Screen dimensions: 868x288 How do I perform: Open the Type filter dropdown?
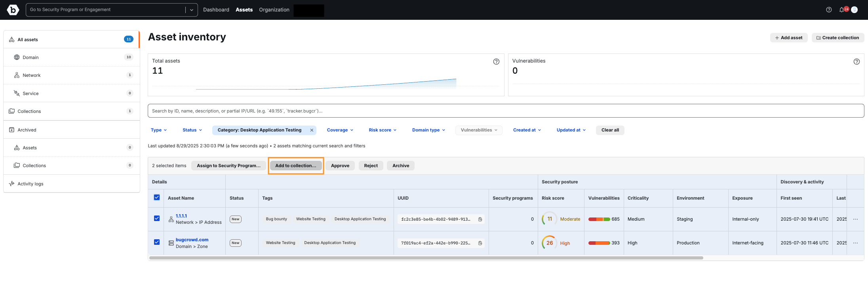(x=159, y=130)
